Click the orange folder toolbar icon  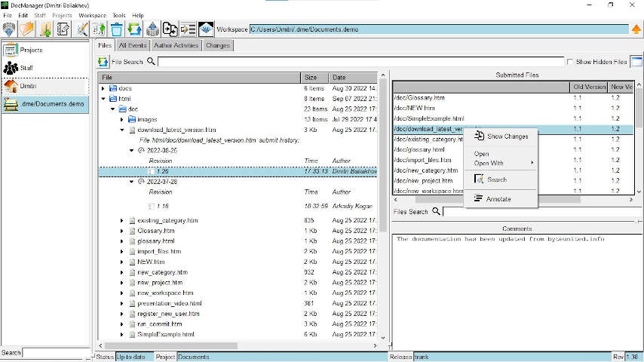27,29
